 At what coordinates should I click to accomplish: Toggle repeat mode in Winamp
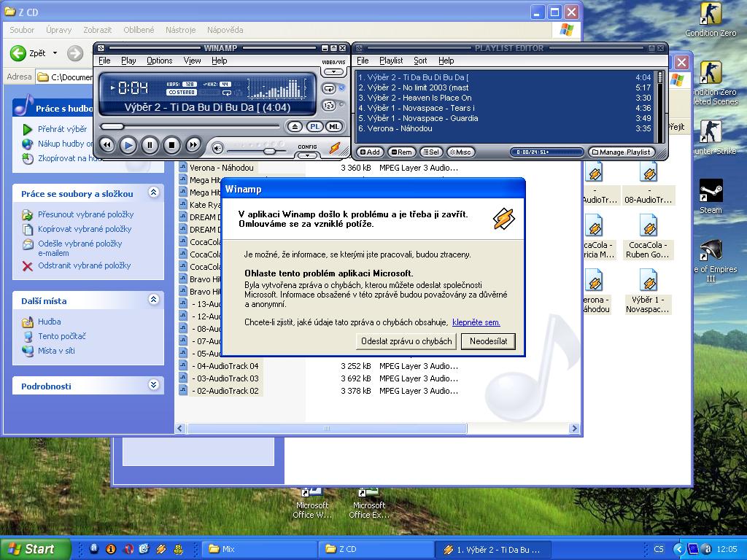(x=329, y=88)
